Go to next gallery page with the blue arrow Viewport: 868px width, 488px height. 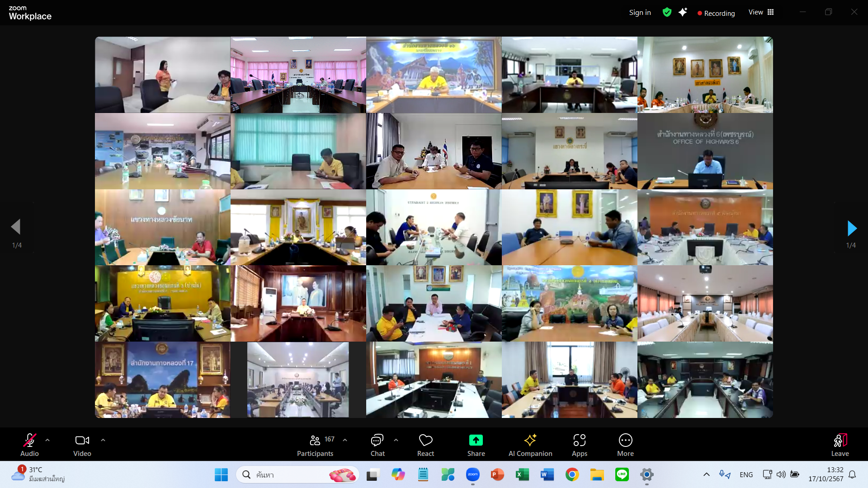pos(852,228)
